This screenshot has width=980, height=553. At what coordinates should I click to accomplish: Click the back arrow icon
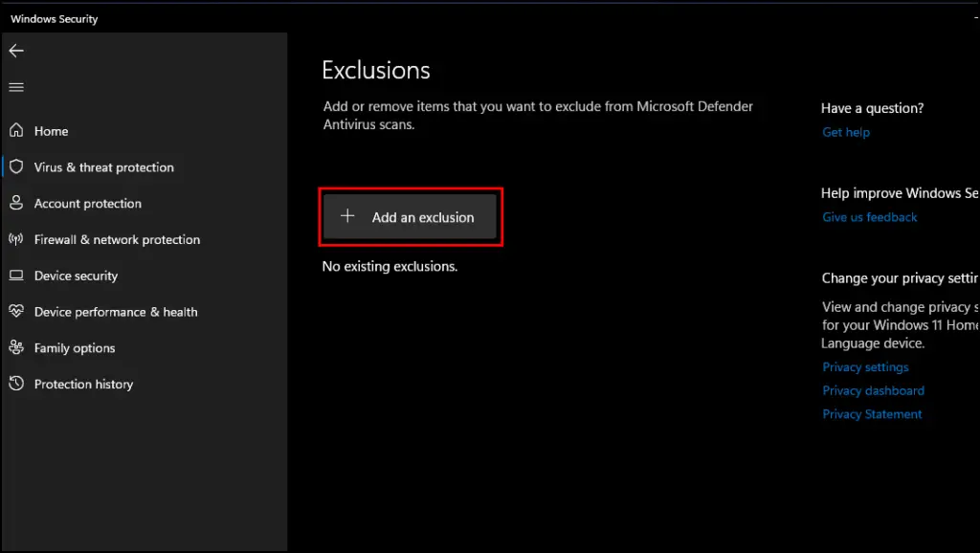(16, 52)
